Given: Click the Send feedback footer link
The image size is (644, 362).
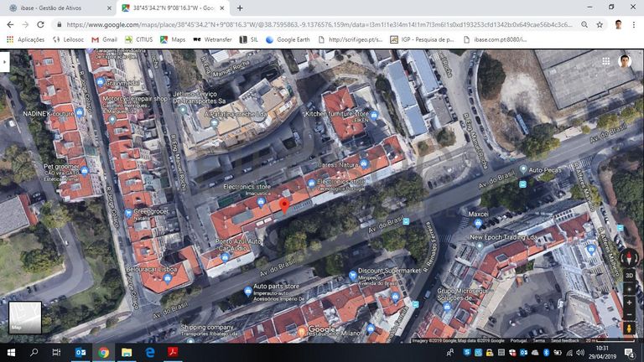Looking at the screenshot, I should click(564, 340).
